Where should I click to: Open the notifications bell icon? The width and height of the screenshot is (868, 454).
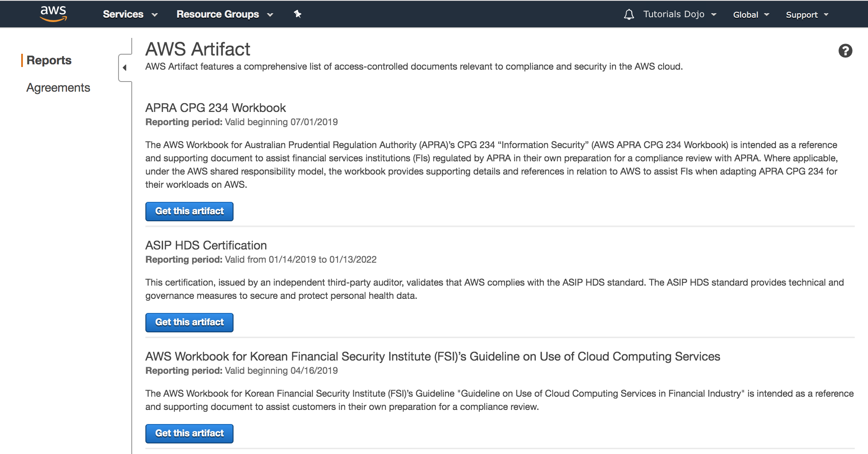coord(629,15)
